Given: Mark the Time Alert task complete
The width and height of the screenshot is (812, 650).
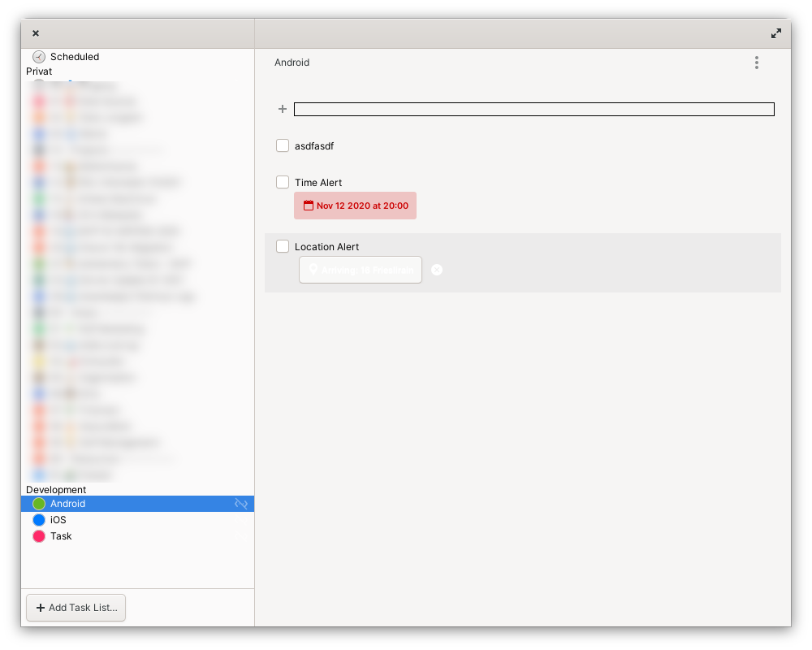Looking at the screenshot, I should [283, 182].
